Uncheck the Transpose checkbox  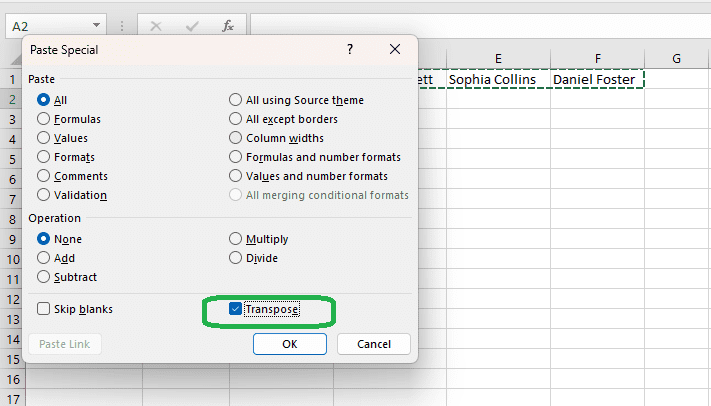click(235, 310)
